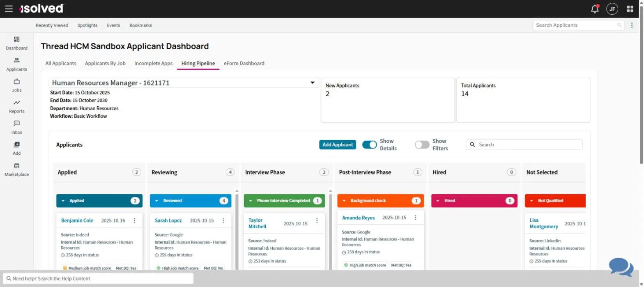The image size is (644, 287).
Task: Click Sarah Lopez High job match score badge
Action: (x=177, y=268)
